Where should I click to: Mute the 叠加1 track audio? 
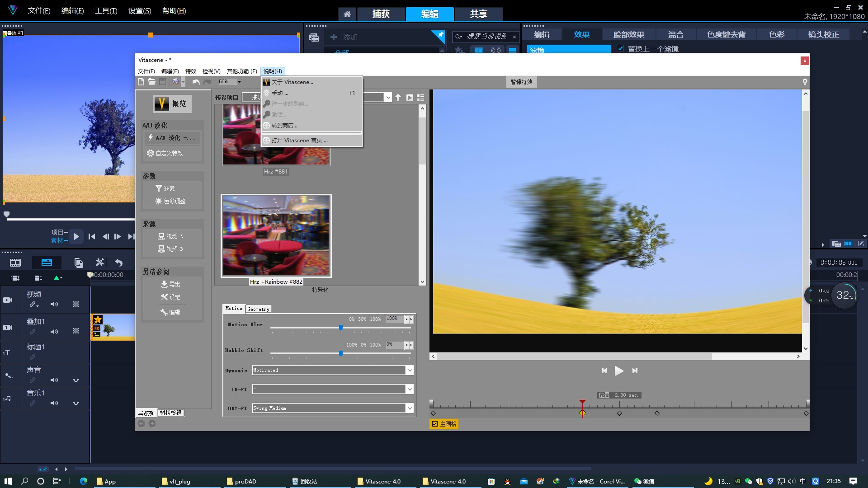tap(54, 332)
